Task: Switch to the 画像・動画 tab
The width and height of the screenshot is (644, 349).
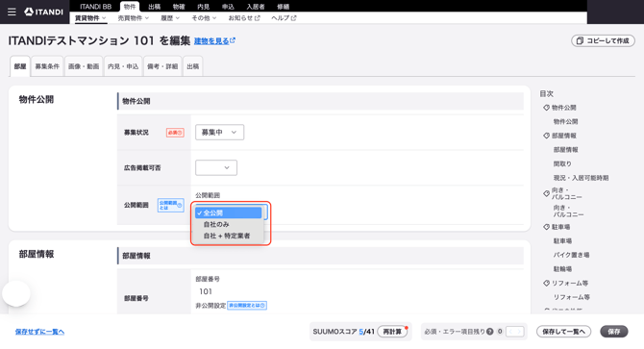Action: point(84,66)
